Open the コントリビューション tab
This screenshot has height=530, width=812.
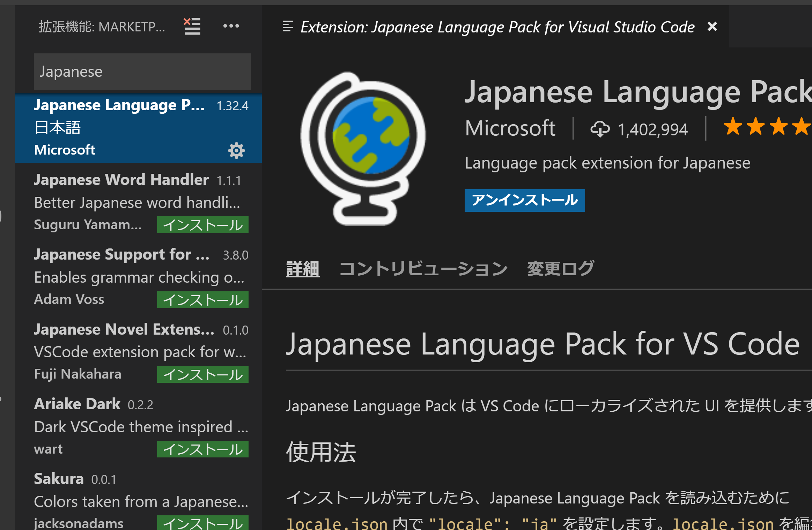(x=423, y=269)
